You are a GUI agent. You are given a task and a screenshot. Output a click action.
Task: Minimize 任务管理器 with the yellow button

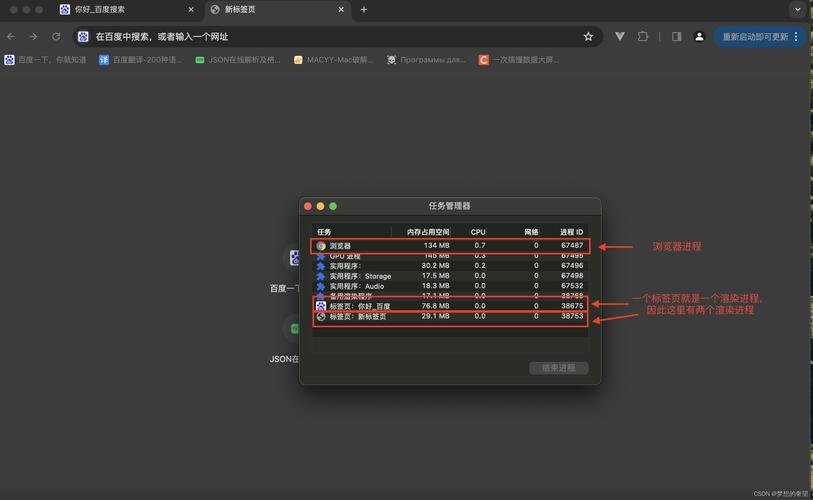tap(320, 206)
